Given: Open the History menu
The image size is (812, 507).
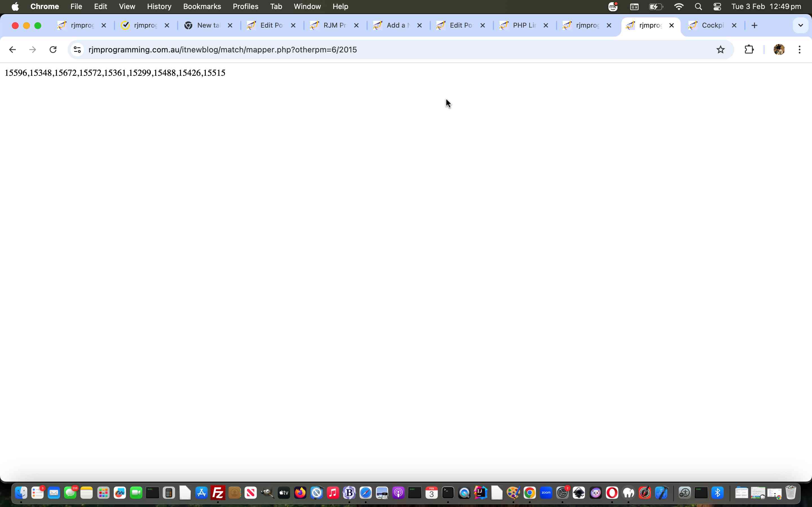Looking at the screenshot, I should pos(159,7).
